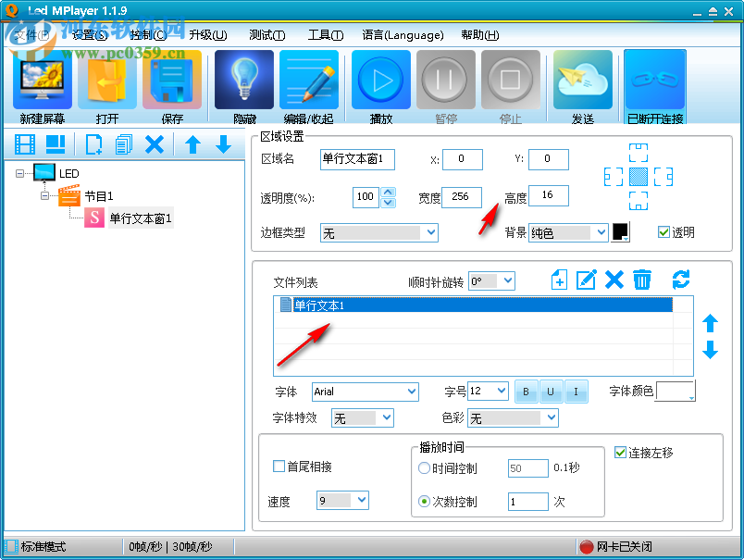Add a new file with the add-file icon
The height and width of the screenshot is (560, 744).
559,280
